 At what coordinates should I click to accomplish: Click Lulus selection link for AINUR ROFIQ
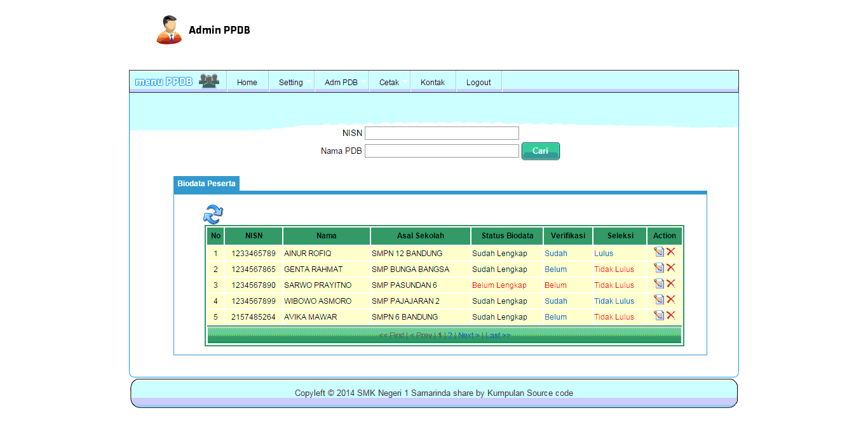tap(604, 254)
